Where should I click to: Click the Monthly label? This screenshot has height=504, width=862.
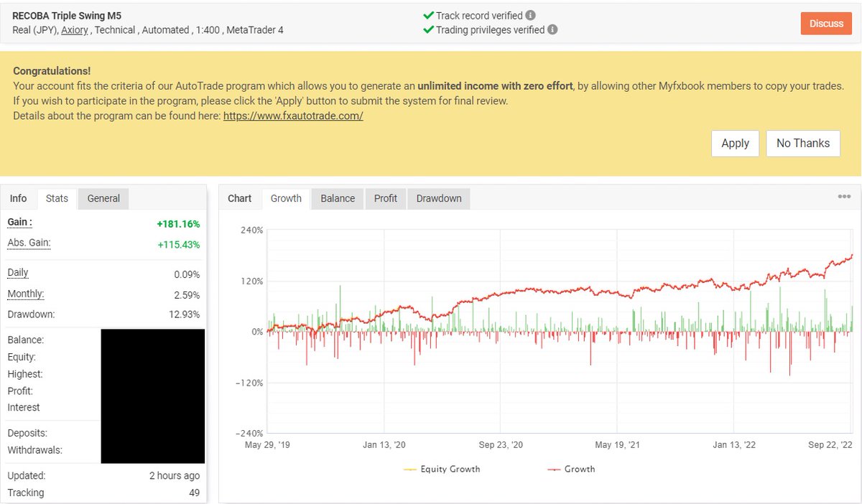26,294
